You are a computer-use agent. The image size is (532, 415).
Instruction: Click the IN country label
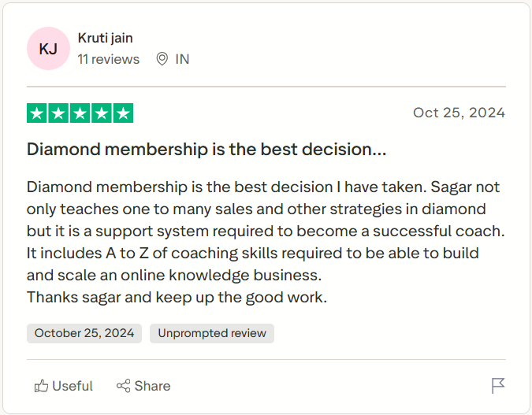[182, 59]
